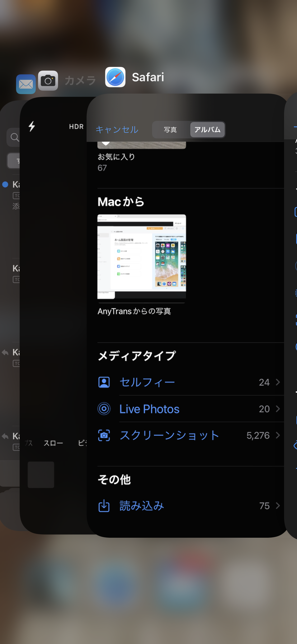Tap the Safari app label
The image size is (297, 644).
(x=148, y=77)
